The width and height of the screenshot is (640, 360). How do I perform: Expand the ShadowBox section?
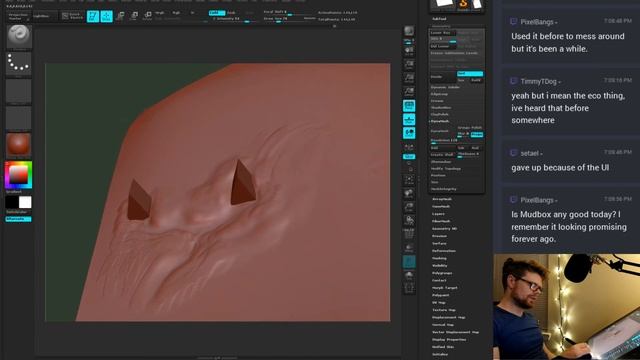(441, 107)
